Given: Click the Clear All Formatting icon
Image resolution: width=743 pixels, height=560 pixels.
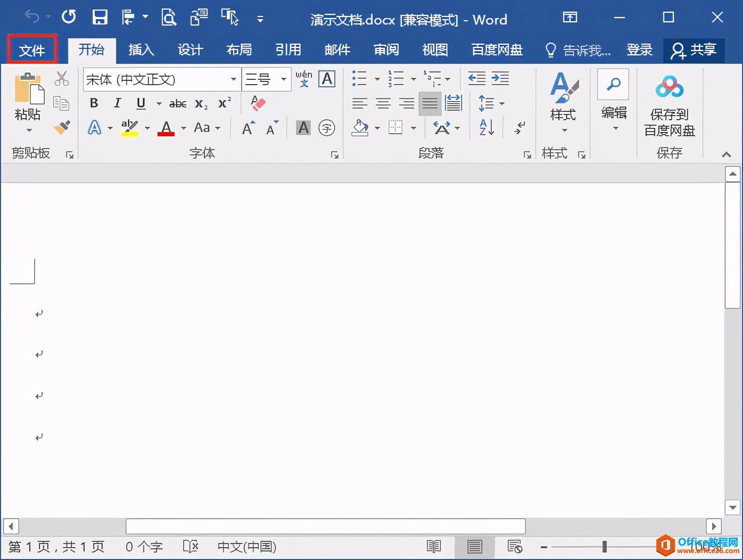Looking at the screenshot, I should coord(258,103).
